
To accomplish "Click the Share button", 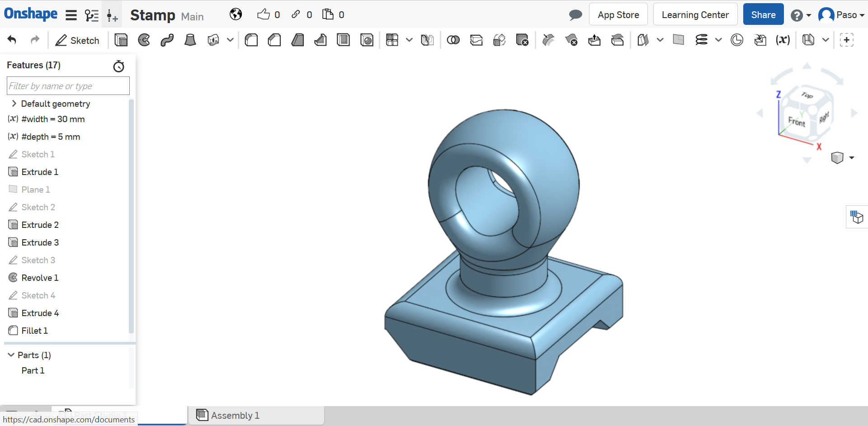I will click(763, 14).
